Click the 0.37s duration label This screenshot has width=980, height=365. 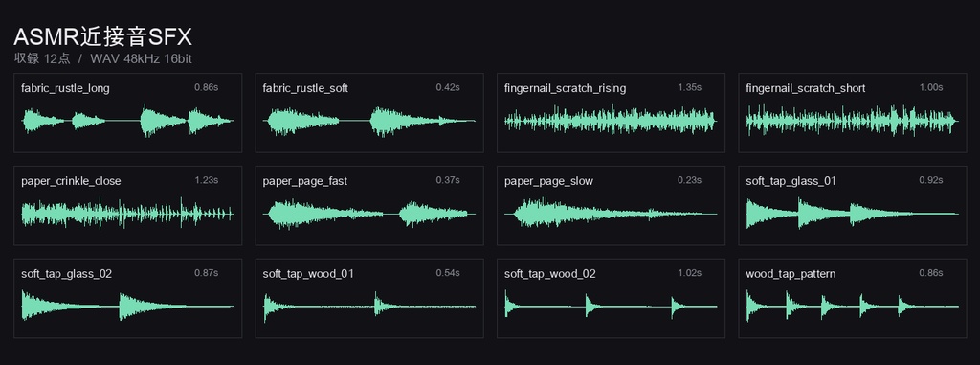pyautogui.click(x=448, y=180)
